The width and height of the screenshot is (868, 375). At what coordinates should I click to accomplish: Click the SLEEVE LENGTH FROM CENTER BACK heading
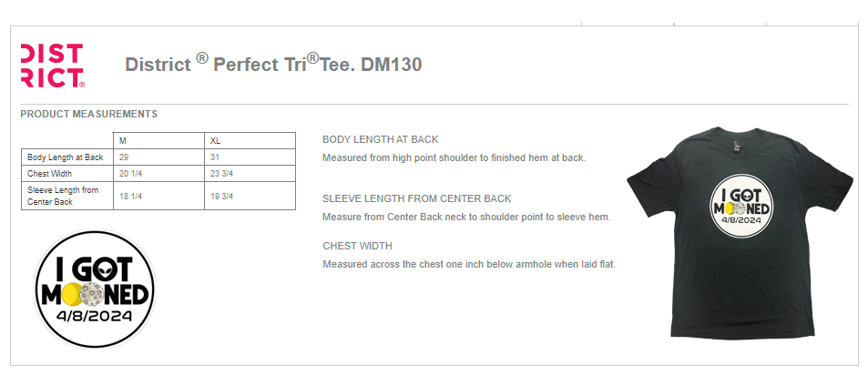pyautogui.click(x=417, y=198)
